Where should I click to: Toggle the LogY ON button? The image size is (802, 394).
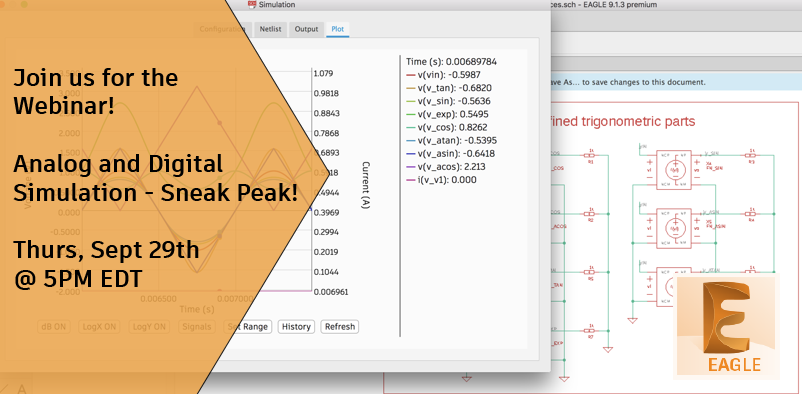(x=149, y=326)
